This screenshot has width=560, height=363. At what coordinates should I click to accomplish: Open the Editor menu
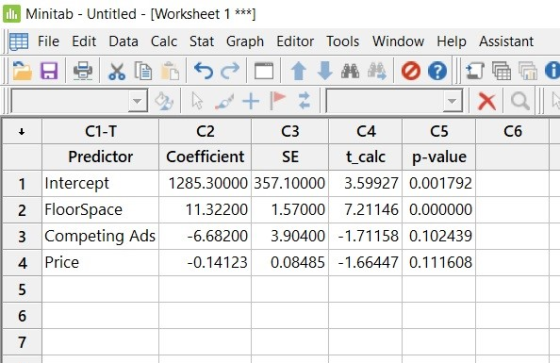[x=295, y=41]
